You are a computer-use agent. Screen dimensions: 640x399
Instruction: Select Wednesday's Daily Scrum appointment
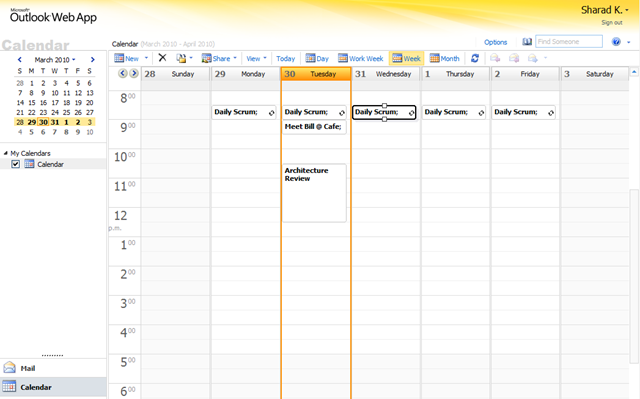pos(384,112)
